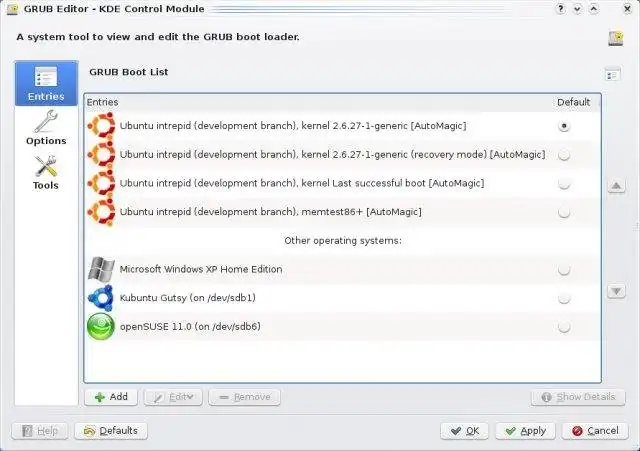Set openSUSE 11.0 as default boot
The image size is (640, 451).
tap(564, 327)
